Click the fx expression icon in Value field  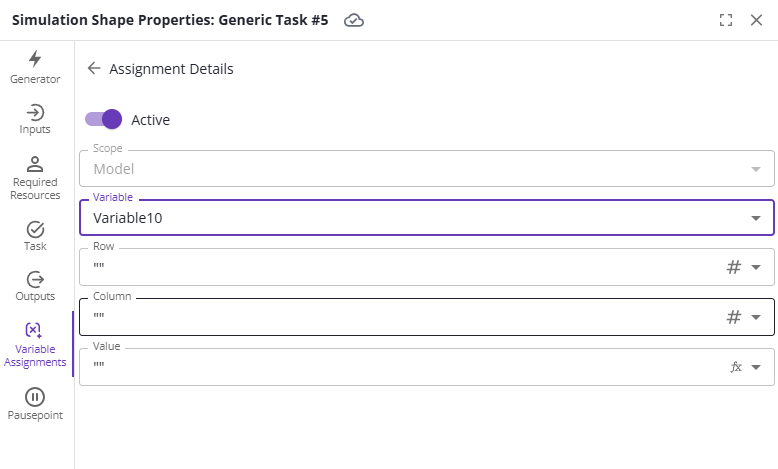point(736,367)
